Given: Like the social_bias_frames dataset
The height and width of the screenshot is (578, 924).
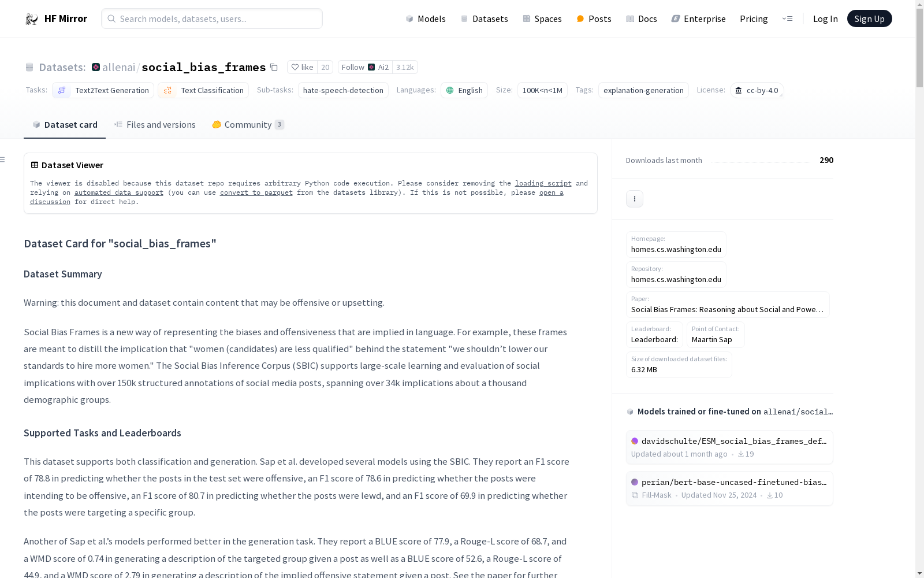Looking at the screenshot, I should click(x=302, y=67).
